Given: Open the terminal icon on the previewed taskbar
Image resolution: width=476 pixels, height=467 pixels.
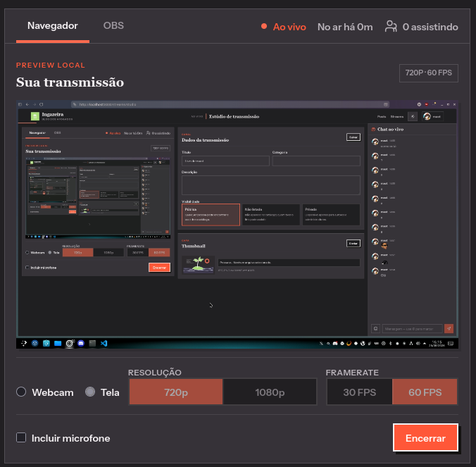Looking at the screenshot, I should point(92,343).
